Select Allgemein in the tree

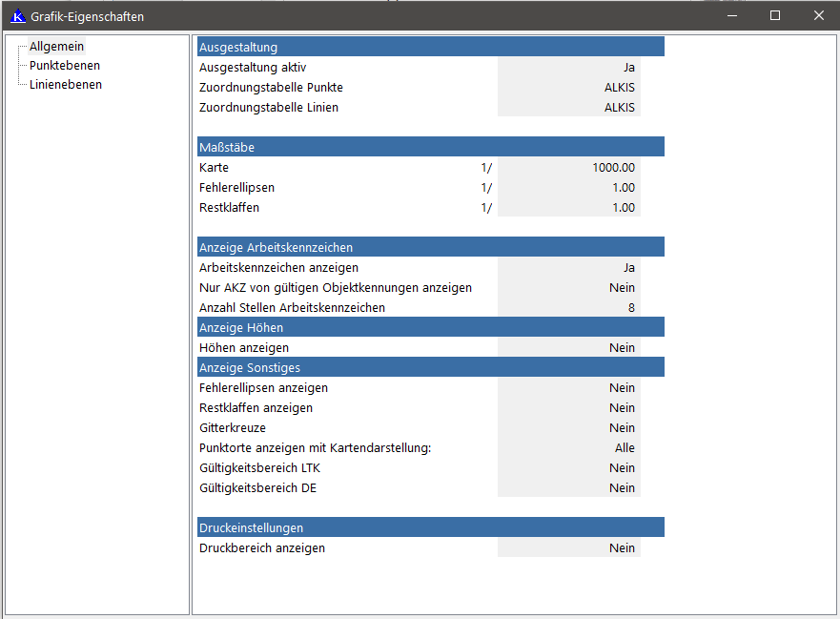(x=56, y=46)
